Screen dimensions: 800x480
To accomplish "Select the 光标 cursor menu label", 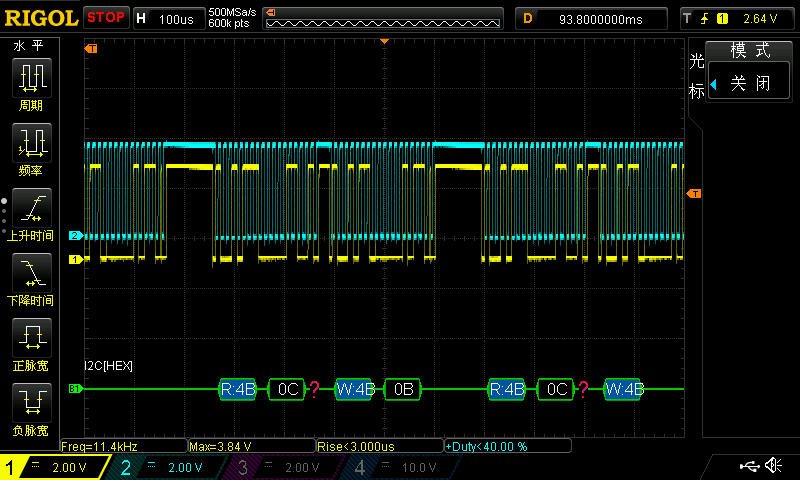I will tap(696, 76).
